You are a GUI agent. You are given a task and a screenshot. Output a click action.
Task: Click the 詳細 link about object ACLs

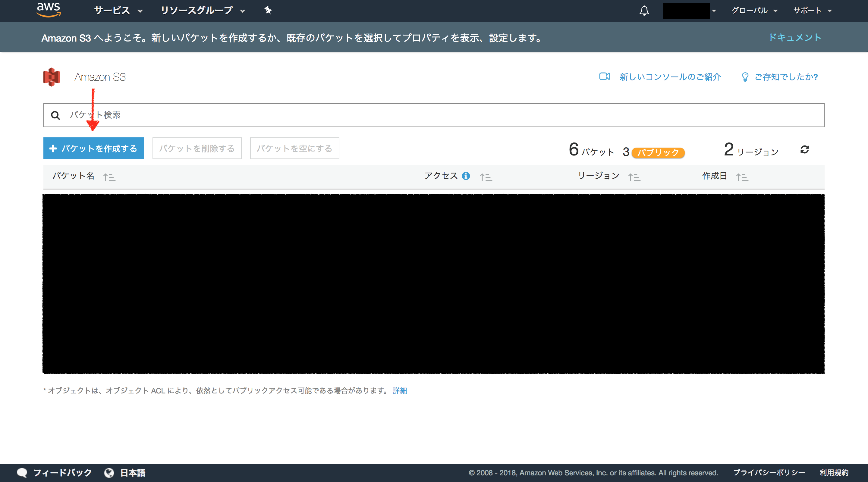tap(400, 390)
